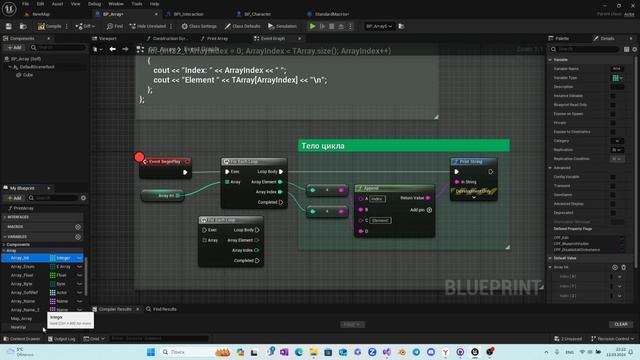This screenshot has height=360, width=640.
Task: Open the File menu
Action: coord(25,4)
